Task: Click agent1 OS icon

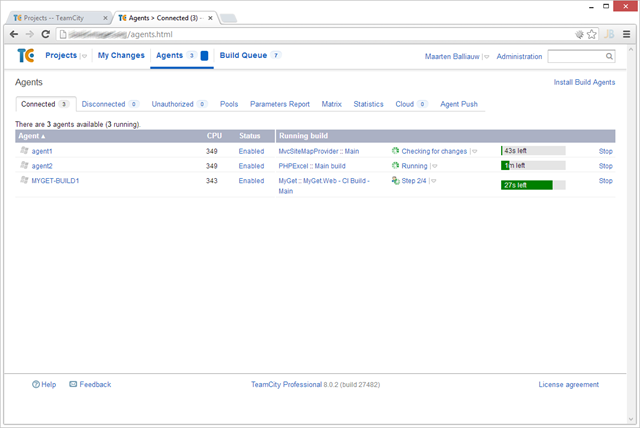Action: (24, 151)
